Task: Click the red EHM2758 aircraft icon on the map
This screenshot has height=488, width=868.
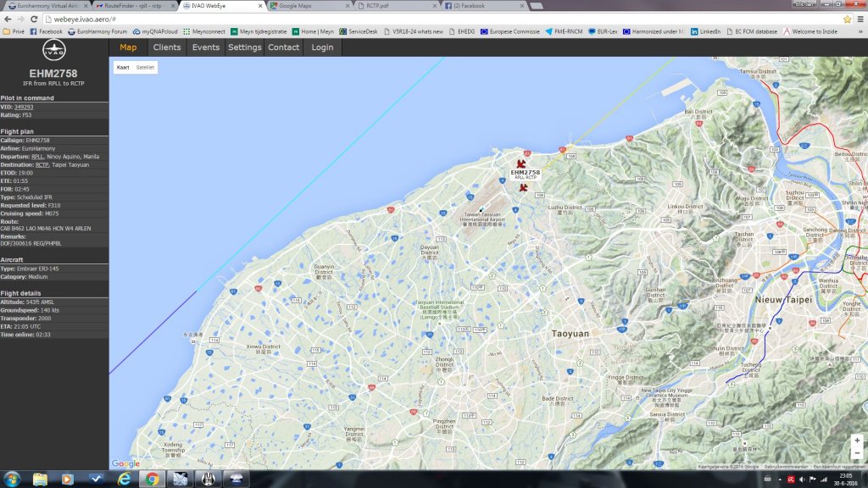Action: (521, 164)
